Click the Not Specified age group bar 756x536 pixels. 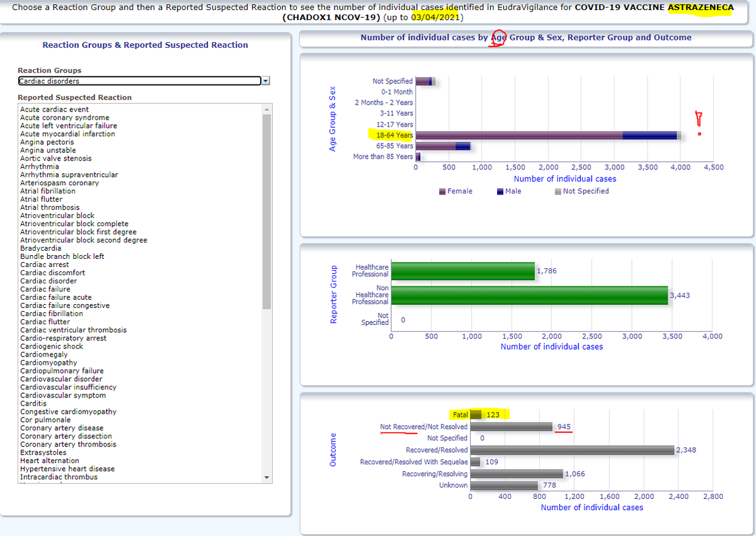pos(425,81)
